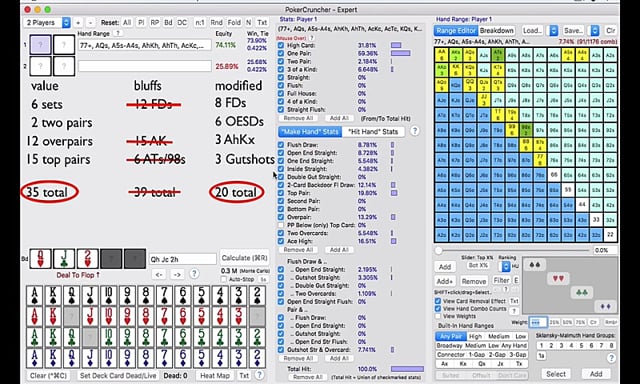
Task: Toggle View Hand Combo Counts checkbox
Action: click(438, 309)
